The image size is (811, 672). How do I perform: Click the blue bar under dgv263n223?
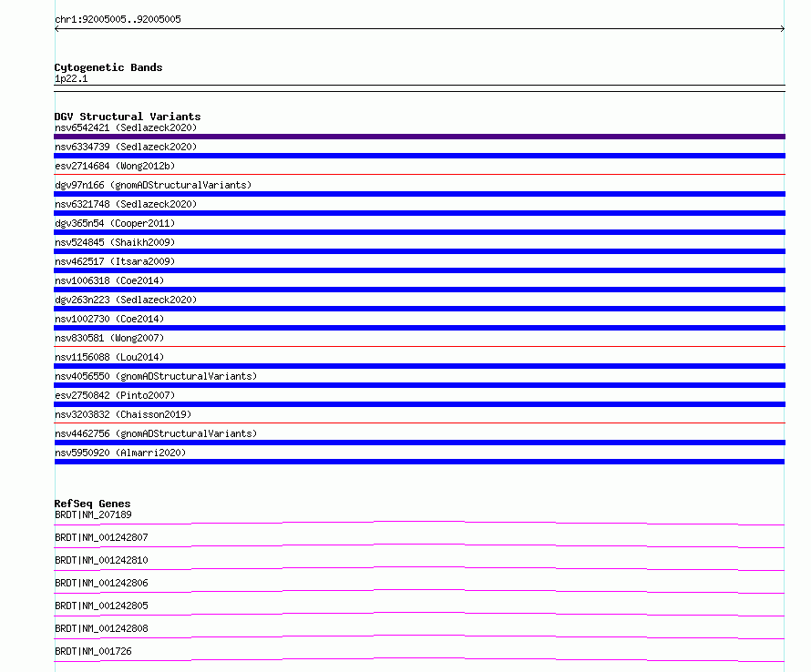419,309
